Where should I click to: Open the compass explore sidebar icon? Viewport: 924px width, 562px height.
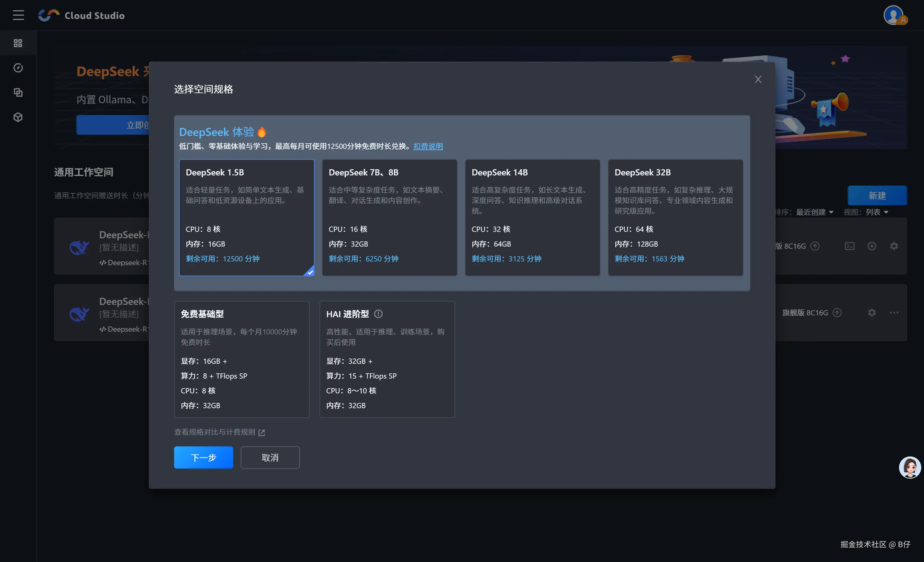coord(18,68)
